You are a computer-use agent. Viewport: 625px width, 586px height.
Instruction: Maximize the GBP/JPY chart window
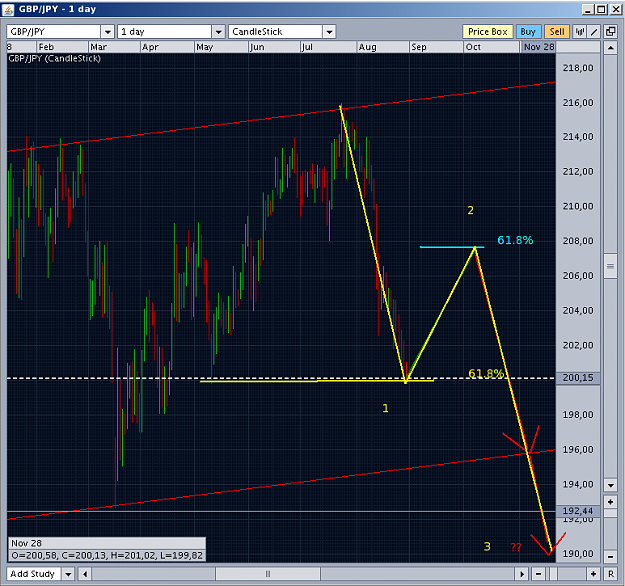point(601,10)
